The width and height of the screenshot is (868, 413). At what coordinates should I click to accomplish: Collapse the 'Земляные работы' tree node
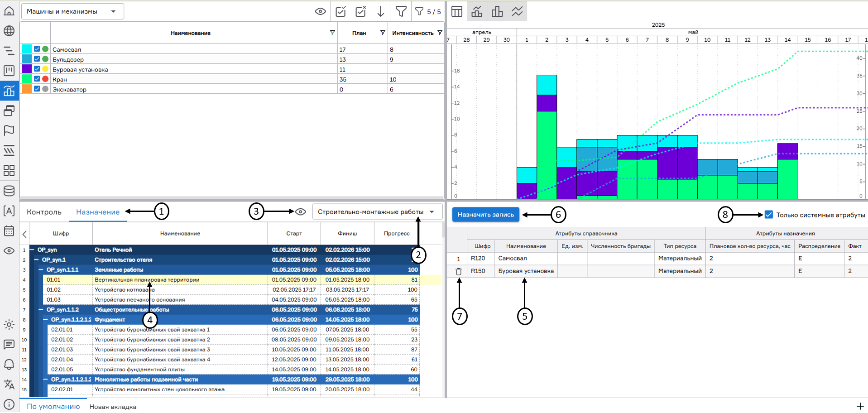click(x=41, y=269)
